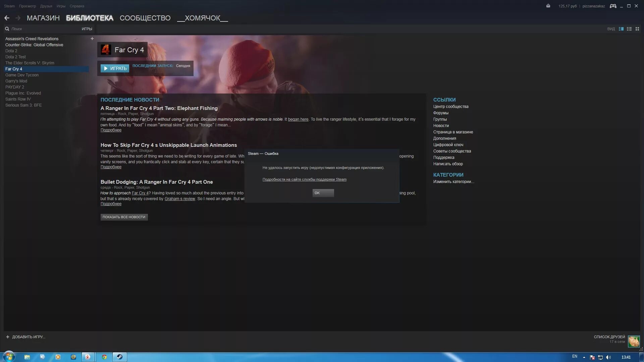Viewport: 644px width, 362px height.
Task: Open the ИГРЫ filter dropdown
Action: (x=87, y=29)
